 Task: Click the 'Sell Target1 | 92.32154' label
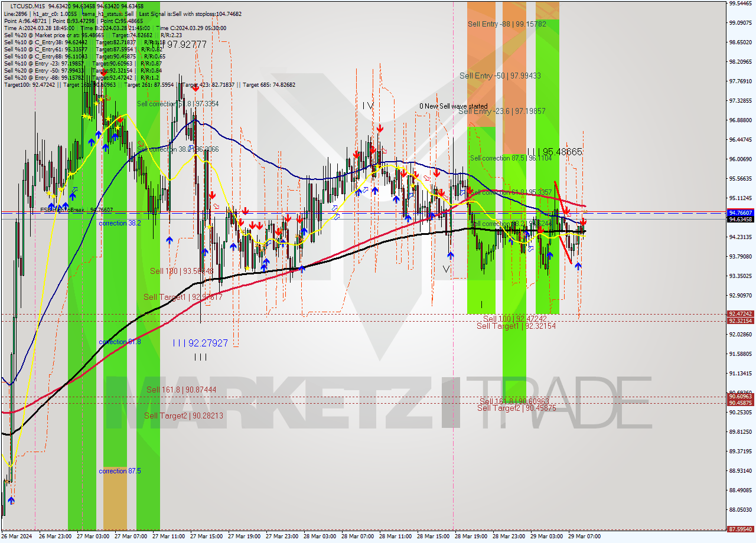(516, 326)
